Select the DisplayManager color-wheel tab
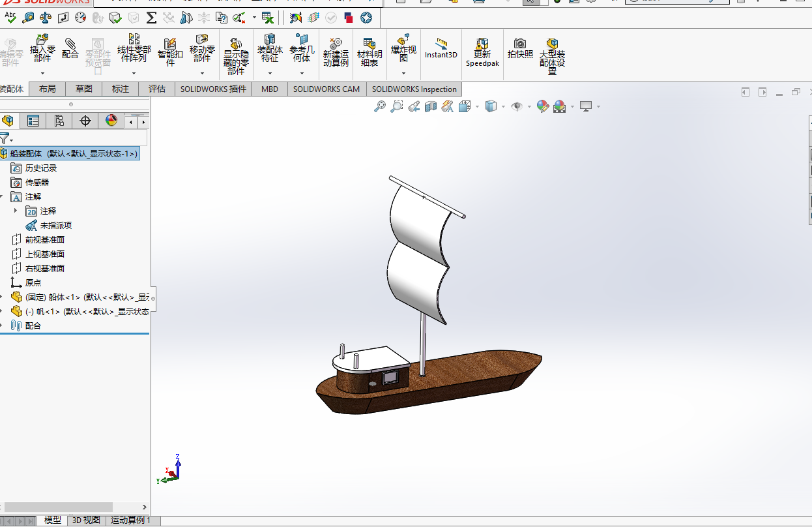Viewport: 812px width, 527px height. pyautogui.click(x=111, y=121)
